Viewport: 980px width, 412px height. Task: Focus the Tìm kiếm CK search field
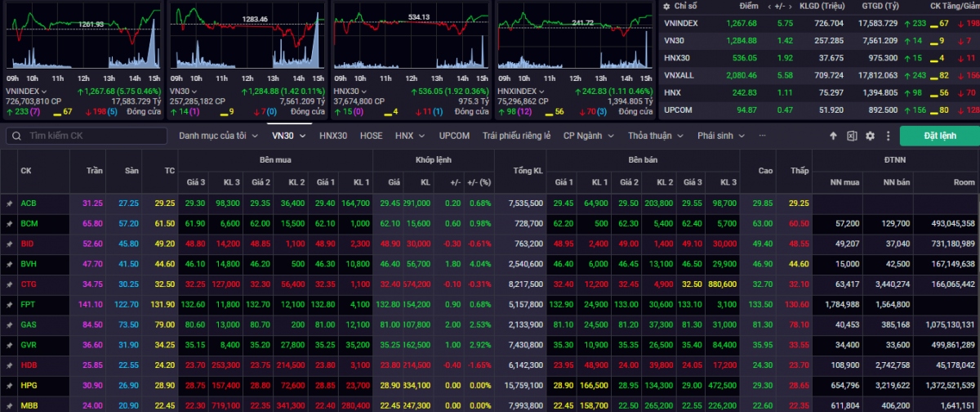86,136
